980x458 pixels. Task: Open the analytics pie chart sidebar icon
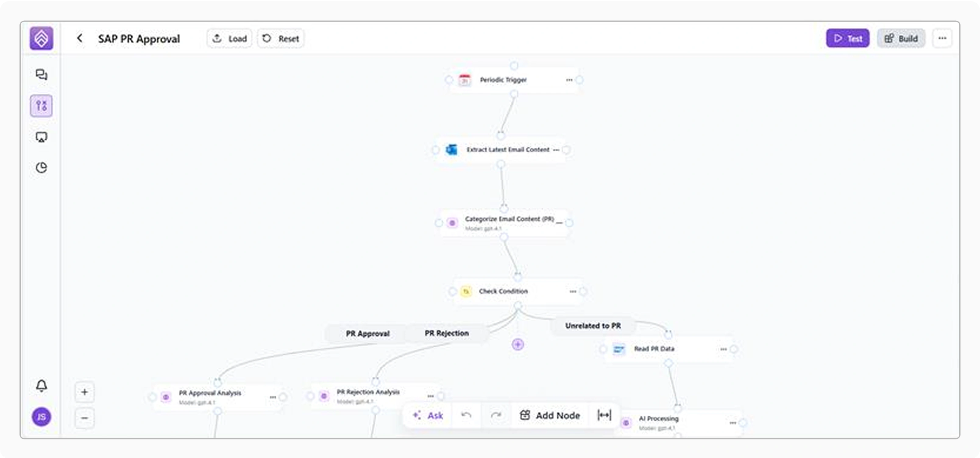41,168
